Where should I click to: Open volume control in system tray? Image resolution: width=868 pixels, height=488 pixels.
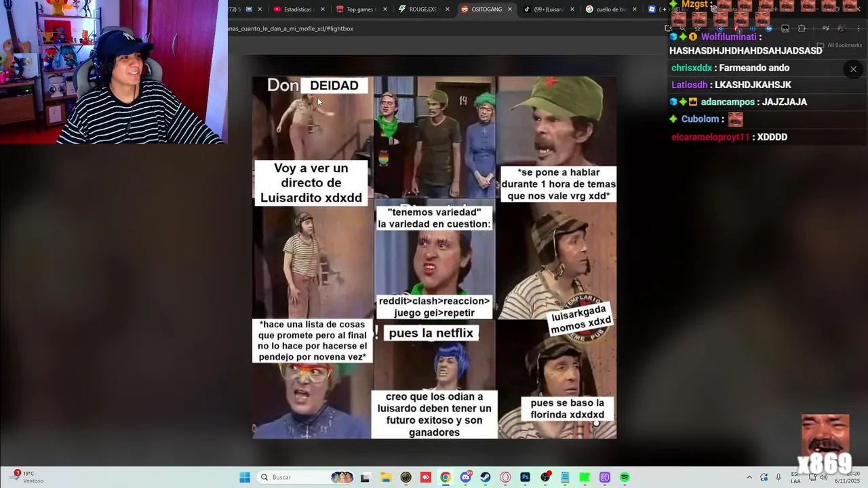[823, 477]
